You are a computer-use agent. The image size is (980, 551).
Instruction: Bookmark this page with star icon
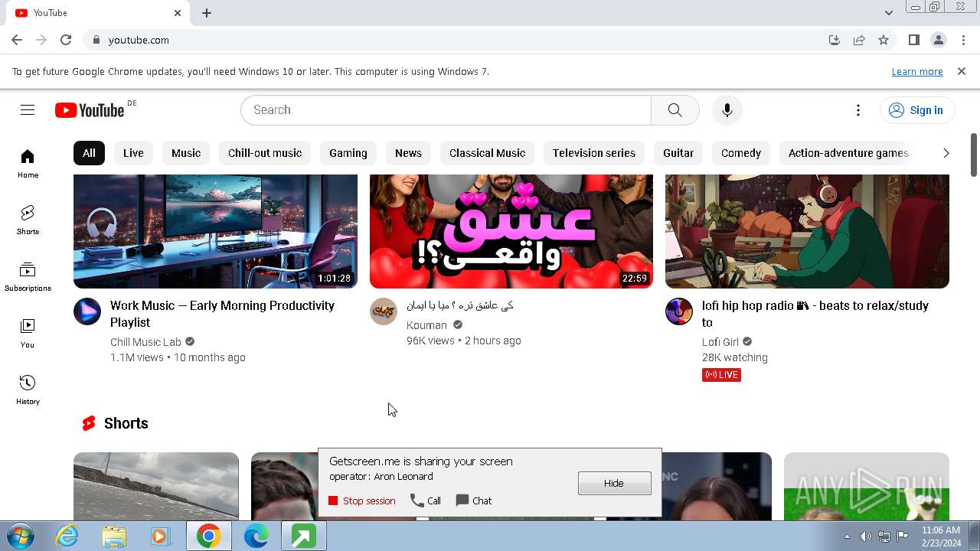tap(884, 40)
